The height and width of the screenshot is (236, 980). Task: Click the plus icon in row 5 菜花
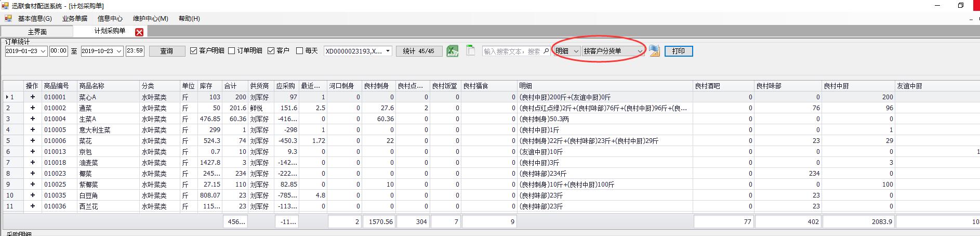coord(33,141)
